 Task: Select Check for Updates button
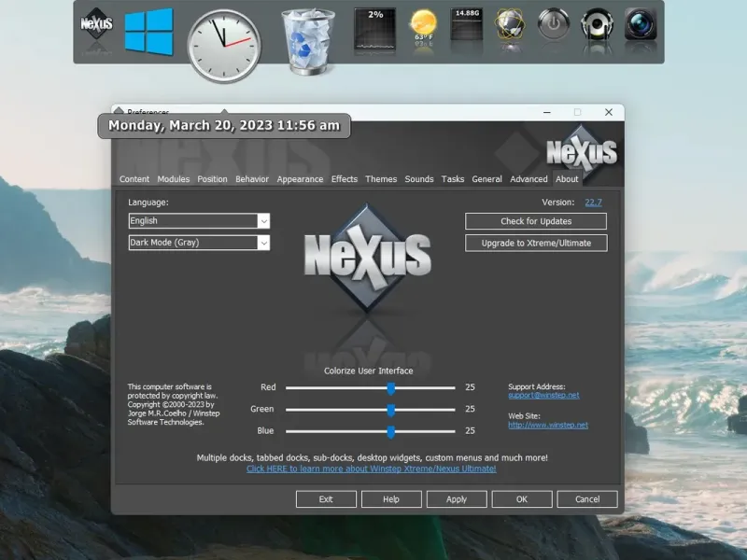(x=536, y=221)
